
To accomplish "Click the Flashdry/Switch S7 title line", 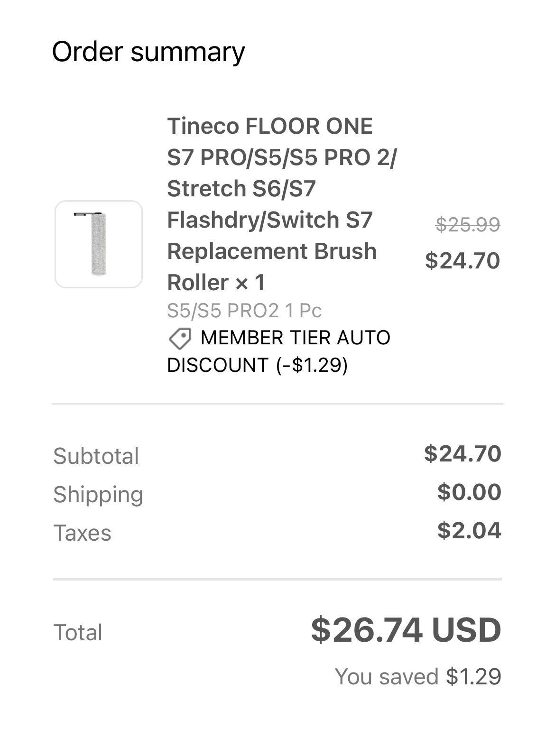I will point(270,220).
